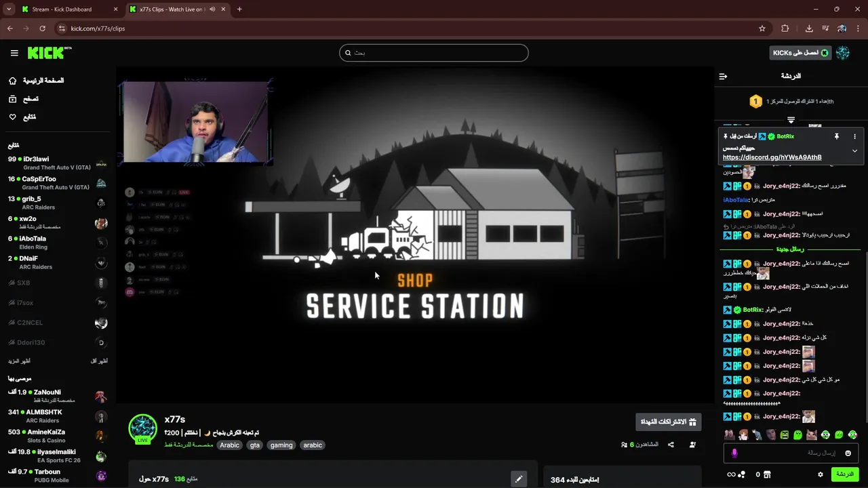Close the Kick Dashboard tab
The height and width of the screenshot is (488, 868).
pyautogui.click(x=115, y=9)
